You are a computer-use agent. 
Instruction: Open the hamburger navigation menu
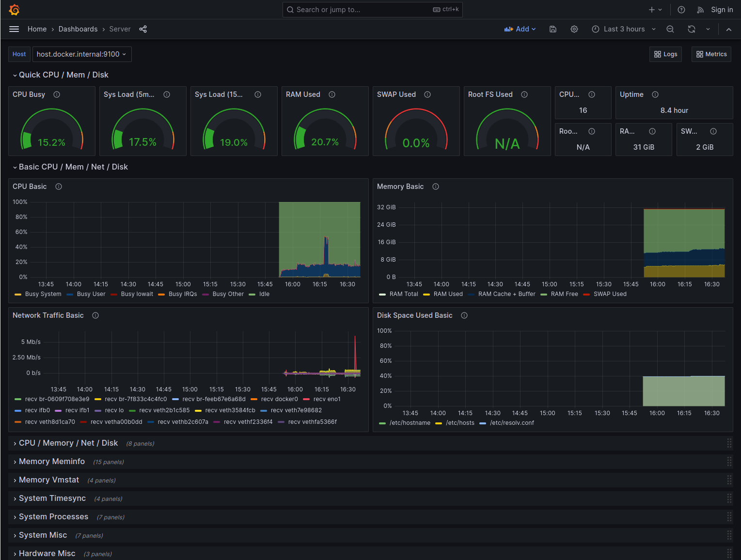[14, 29]
